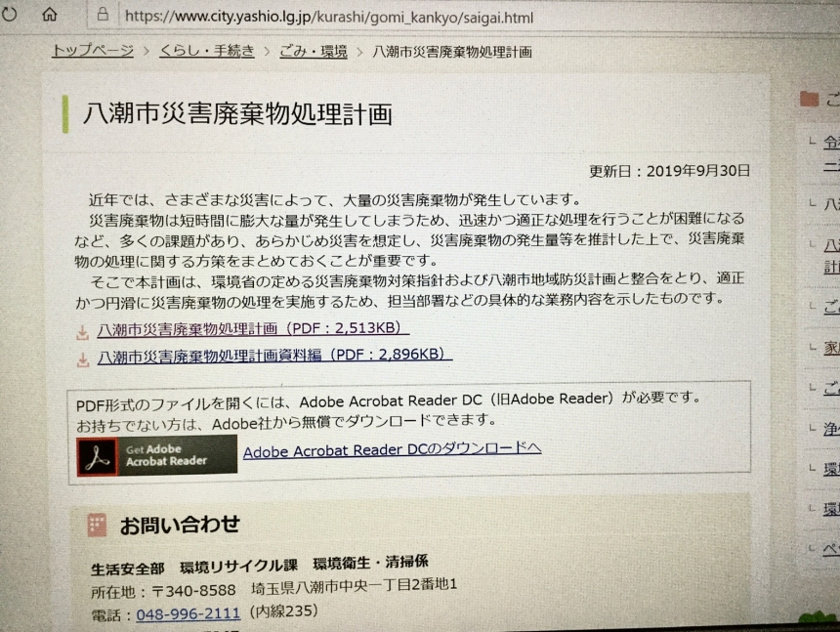The width and height of the screenshot is (840, 632).
Task: Open the くらし・手続き breadcrumb link
Action: [207, 51]
